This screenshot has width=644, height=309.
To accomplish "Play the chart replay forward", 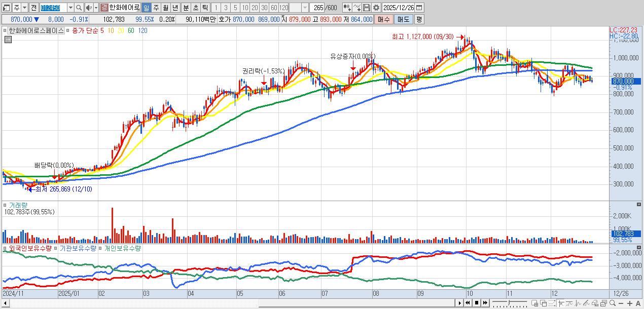I will 459,303.
